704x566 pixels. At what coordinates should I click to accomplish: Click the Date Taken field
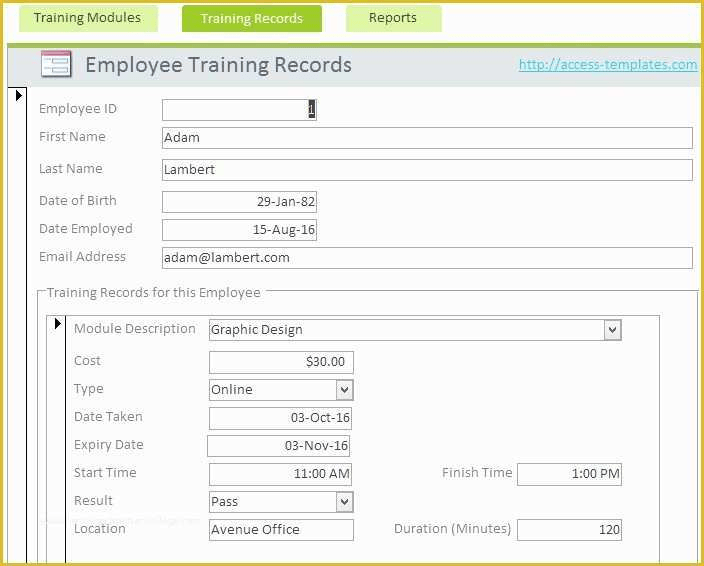click(280, 418)
